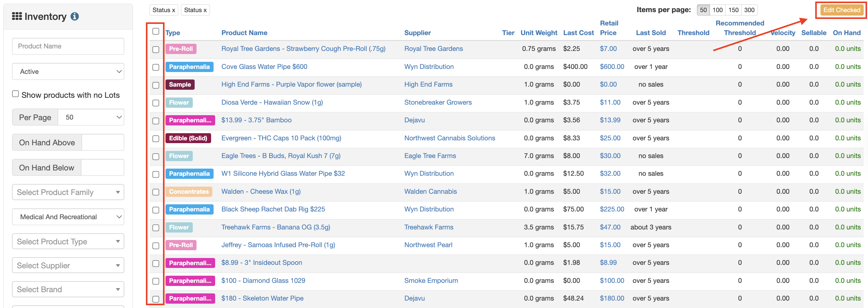Check the Cove Glass Water Pipe row
The width and height of the screenshot is (868, 308).
pos(156,67)
